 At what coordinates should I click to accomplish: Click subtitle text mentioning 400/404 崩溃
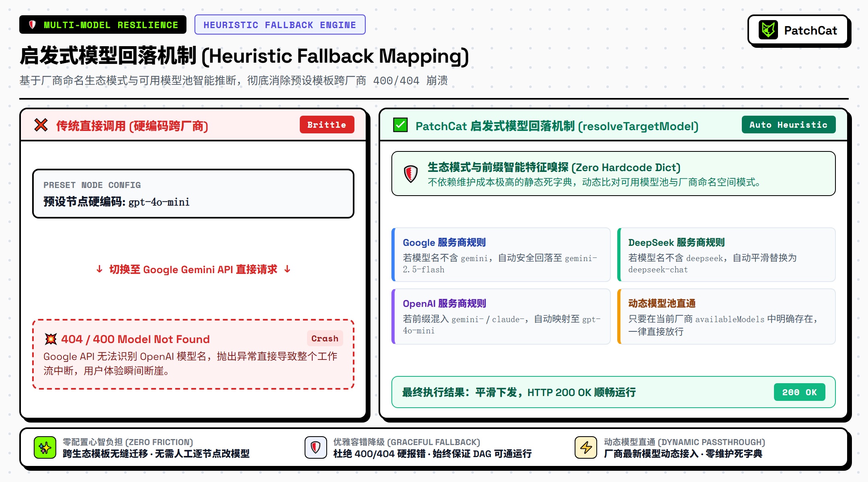[233, 80]
